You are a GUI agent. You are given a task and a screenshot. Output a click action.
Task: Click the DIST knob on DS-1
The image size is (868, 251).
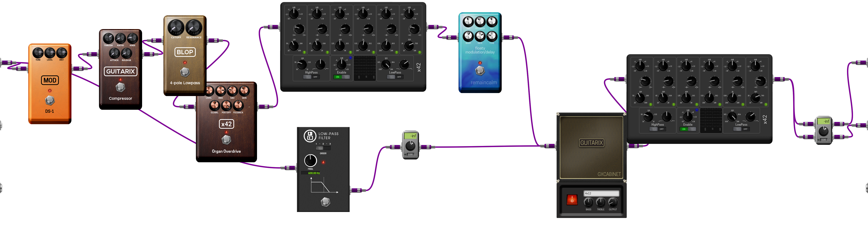62,53
